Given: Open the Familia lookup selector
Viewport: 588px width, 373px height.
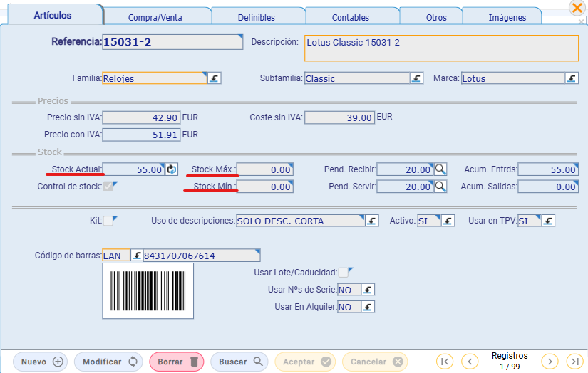Looking at the screenshot, I should coord(214,78).
